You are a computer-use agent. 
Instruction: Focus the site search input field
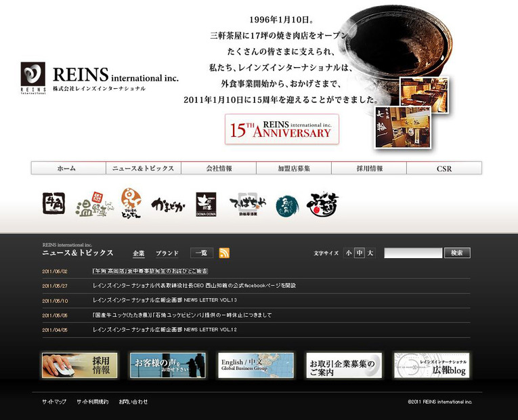coord(413,253)
